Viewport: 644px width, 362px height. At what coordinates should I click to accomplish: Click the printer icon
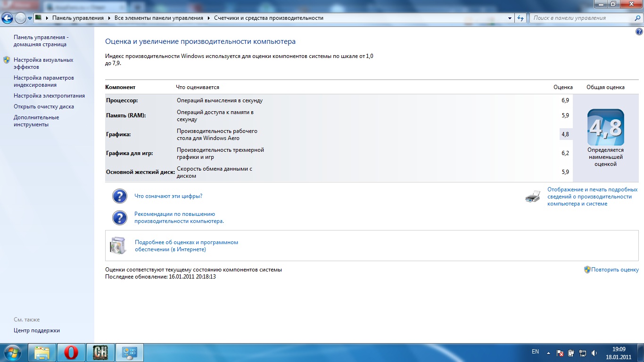pos(533,197)
